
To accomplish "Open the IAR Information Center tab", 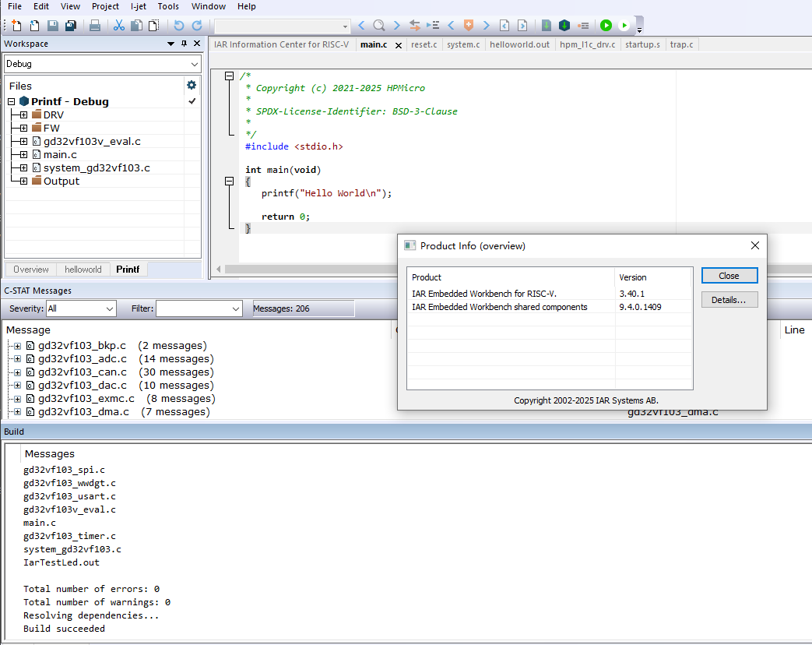I will (x=282, y=44).
